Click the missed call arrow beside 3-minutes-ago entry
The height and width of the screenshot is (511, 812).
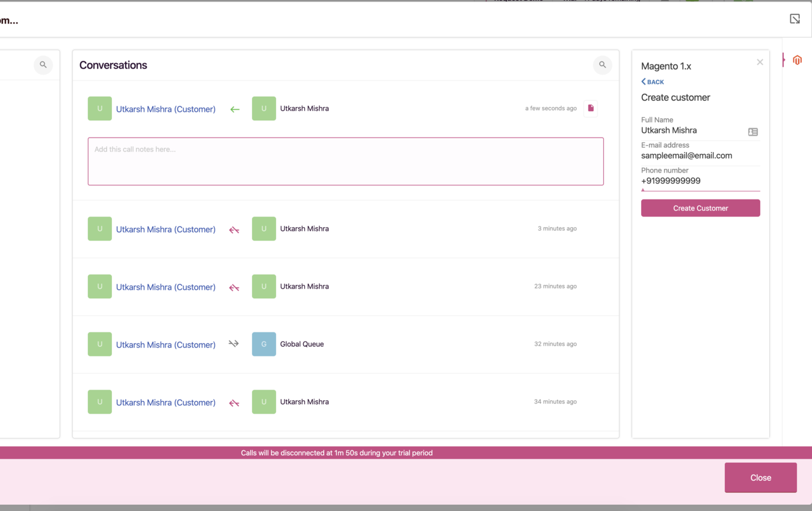pos(233,230)
